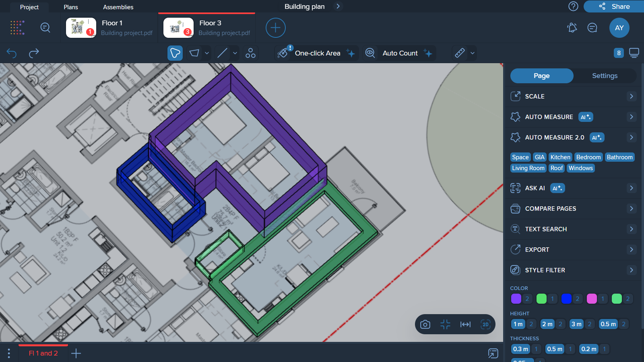
Task: Toggle the Kitchen tag filter
Action: click(560, 157)
